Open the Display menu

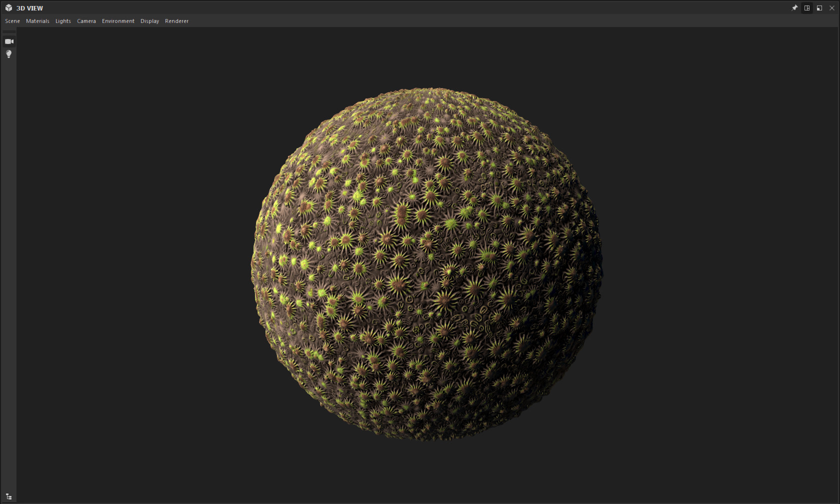tap(149, 21)
